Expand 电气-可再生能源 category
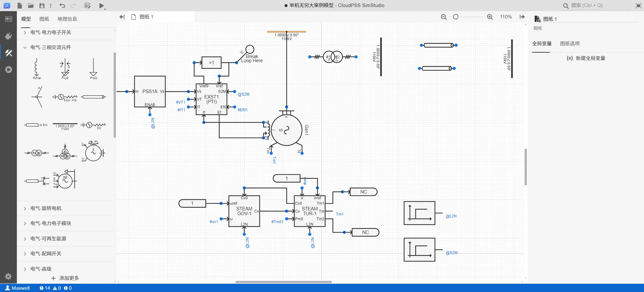Viewport: 644px width, 292px height. [x=65, y=238]
